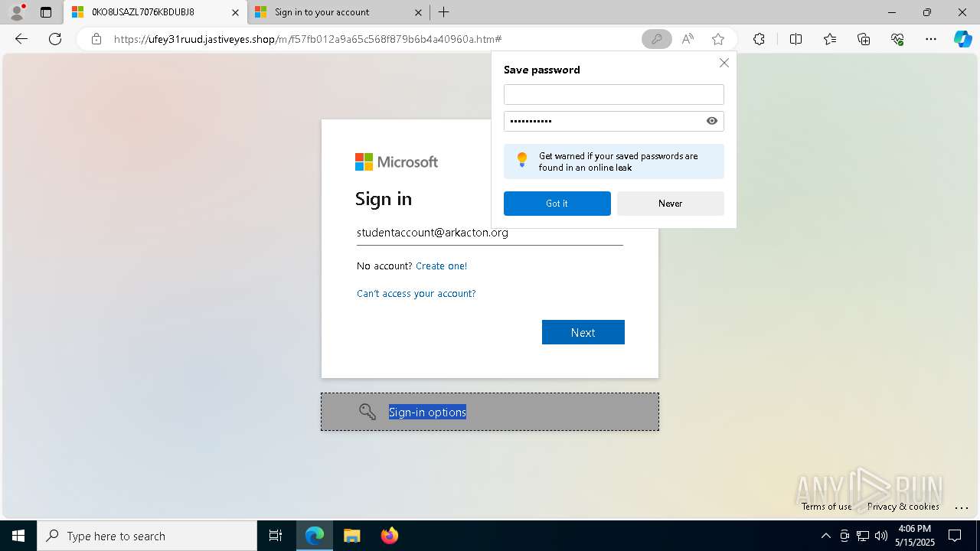Open Browser essentials heart icon

point(897,39)
